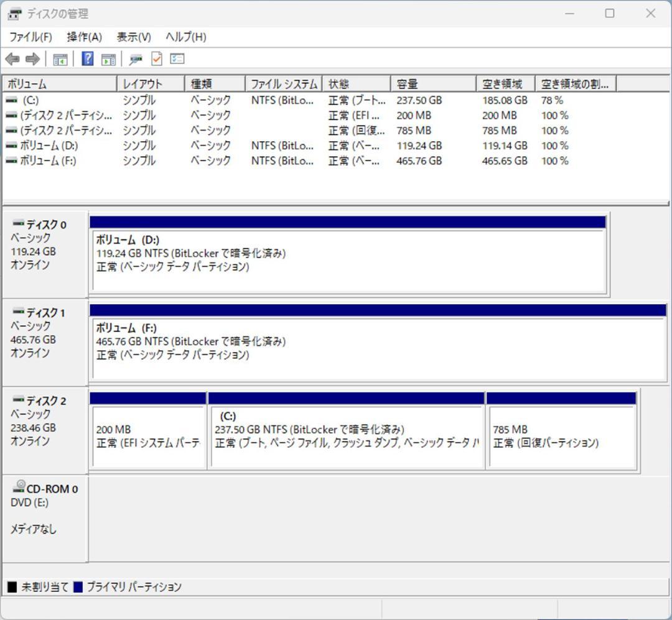Open the ファイル(F) menu
Viewport: 672px width, 620px height.
pyautogui.click(x=29, y=37)
